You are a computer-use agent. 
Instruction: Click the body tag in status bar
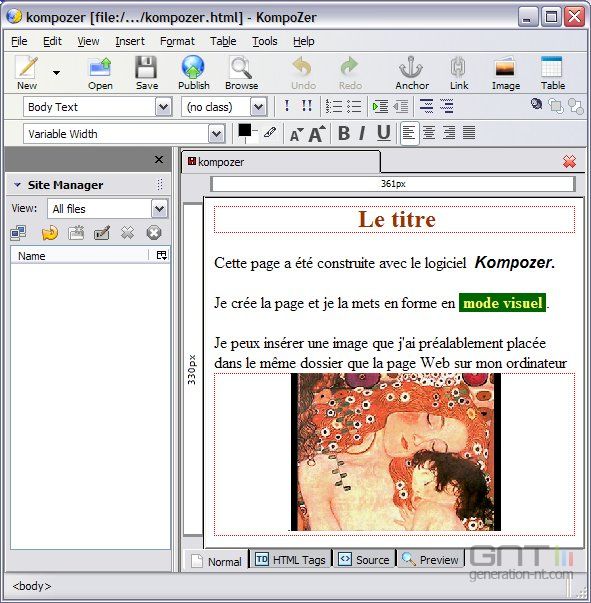(x=32, y=586)
